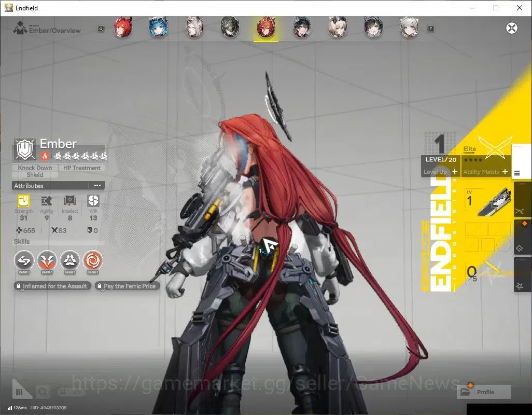Click the circular empty equipment slot

click(x=503, y=244)
